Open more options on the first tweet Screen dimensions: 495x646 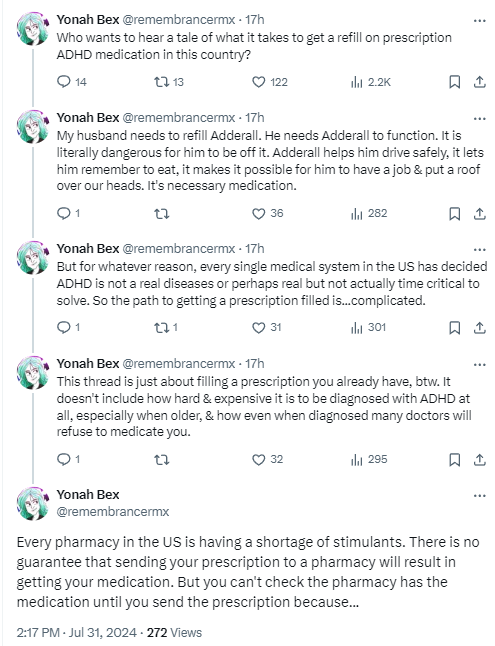[x=480, y=21]
